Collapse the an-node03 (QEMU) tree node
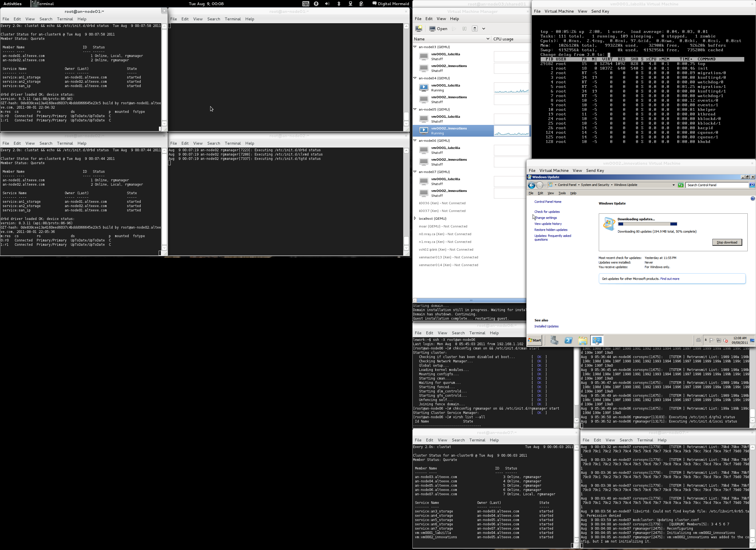Viewport: 756px width, 550px height. tap(415, 47)
